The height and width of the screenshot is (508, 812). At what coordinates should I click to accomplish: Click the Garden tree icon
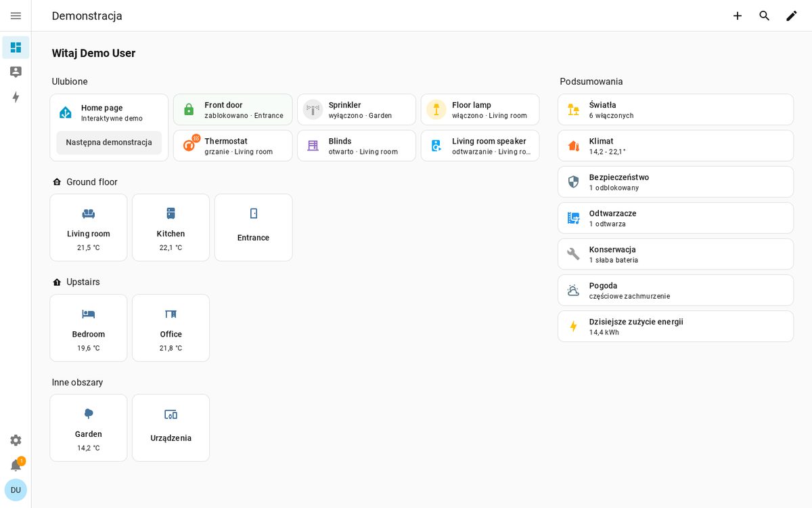pyautogui.click(x=89, y=414)
